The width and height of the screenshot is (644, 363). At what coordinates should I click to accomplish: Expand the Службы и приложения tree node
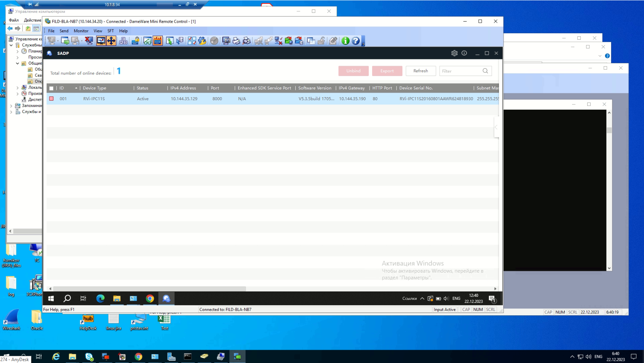pyautogui.click(x=11, y=112)
